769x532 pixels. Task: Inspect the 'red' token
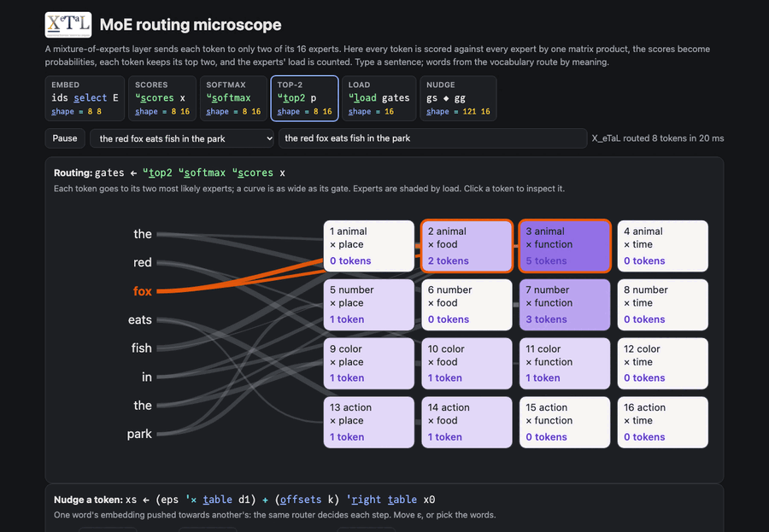pos(142,262)
